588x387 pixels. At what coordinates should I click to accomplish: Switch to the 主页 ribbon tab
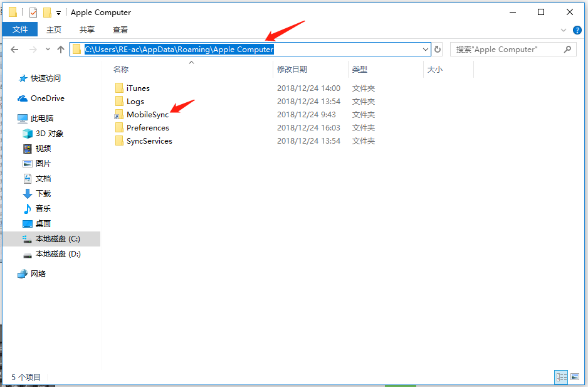[54, 29]
